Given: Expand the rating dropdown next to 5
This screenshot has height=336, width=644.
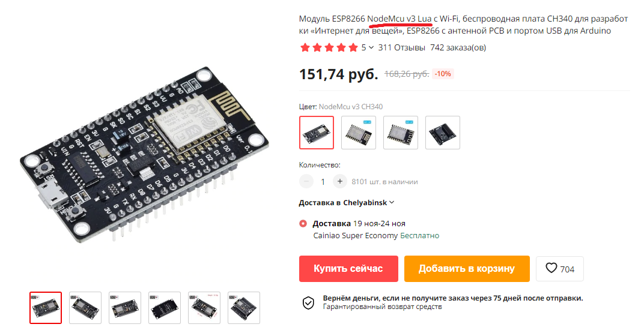Looking at the screenshot, I should 371,47.
